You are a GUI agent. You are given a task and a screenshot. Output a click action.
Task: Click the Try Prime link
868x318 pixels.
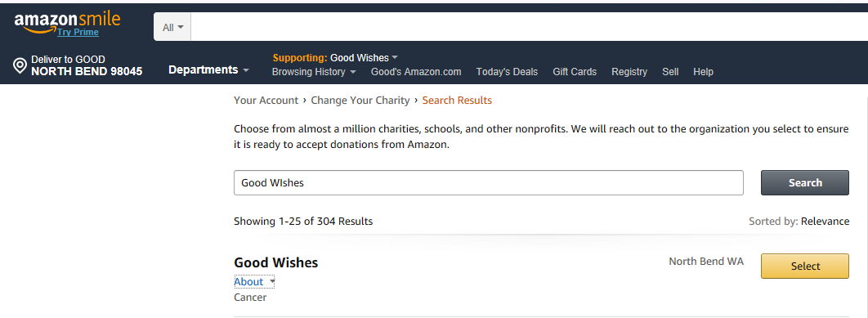[x=78, y=32]
